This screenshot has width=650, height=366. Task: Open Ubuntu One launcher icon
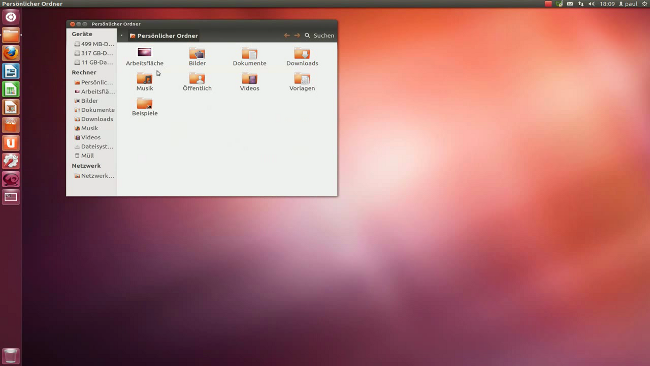(x=11, y=143)
